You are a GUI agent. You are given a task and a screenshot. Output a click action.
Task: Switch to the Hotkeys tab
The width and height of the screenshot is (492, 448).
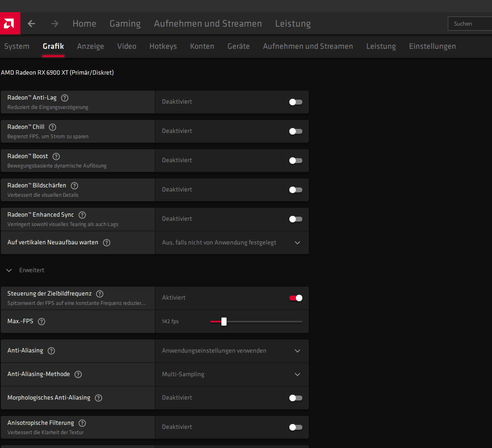point(163,46)
